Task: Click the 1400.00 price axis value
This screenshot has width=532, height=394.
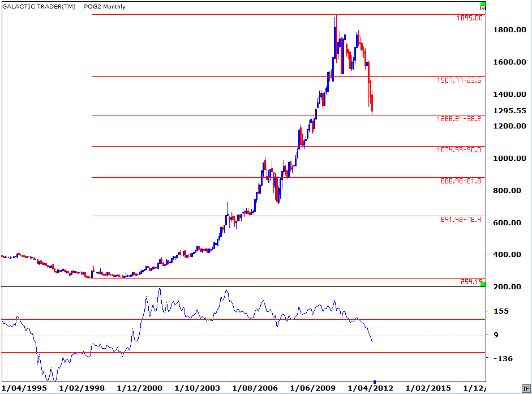Action: (x=509, y=95)
